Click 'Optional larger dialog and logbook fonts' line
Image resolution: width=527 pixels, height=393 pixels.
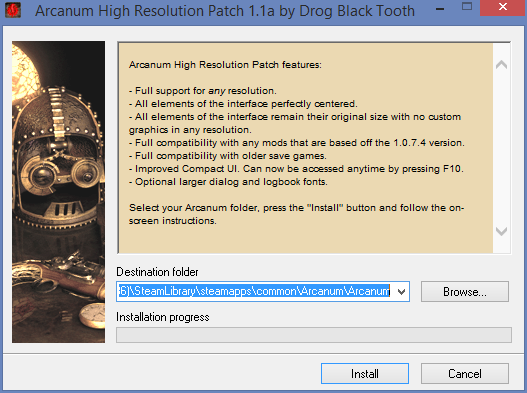coord(228,182)
